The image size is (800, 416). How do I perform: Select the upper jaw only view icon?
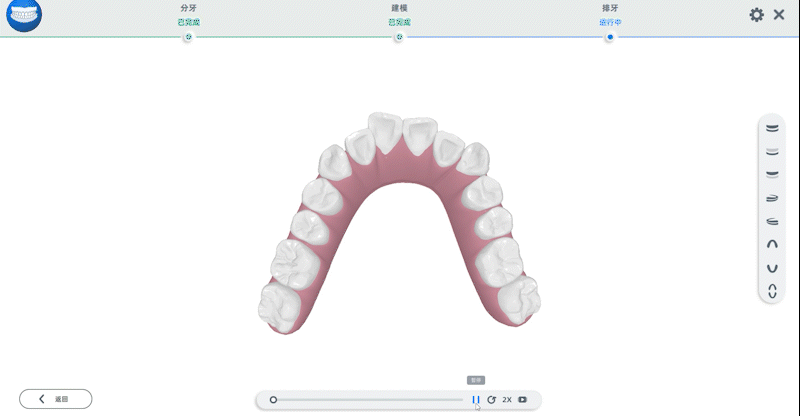[772, 151]
